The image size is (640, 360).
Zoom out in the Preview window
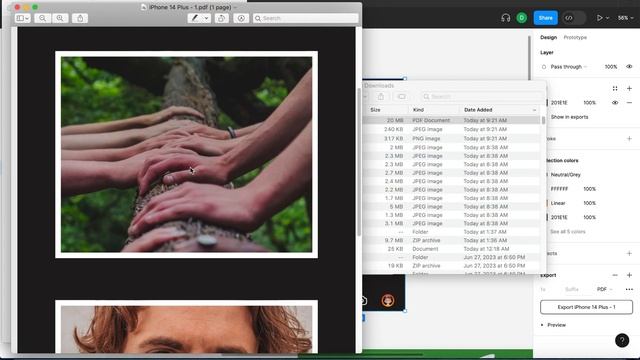tap(42, 18)
